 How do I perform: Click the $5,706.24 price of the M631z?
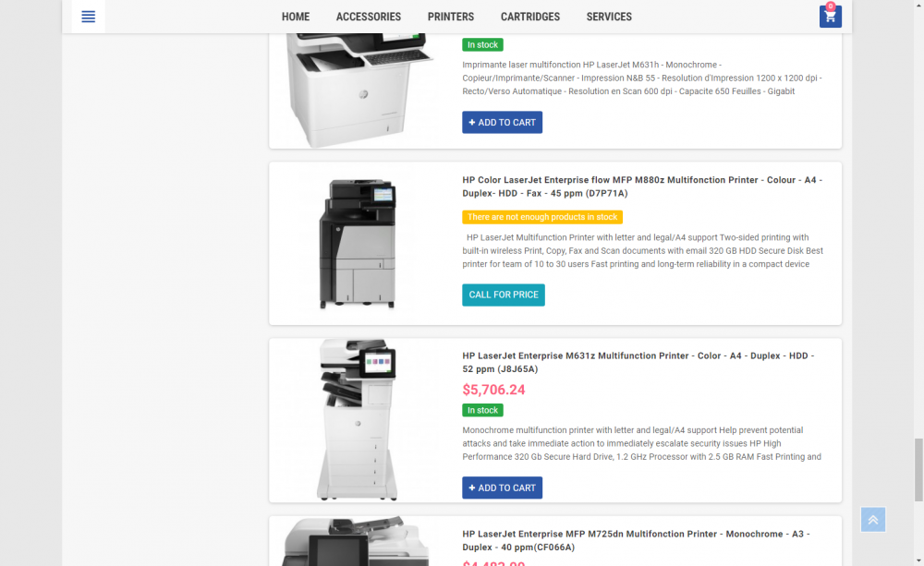pos(493,390)
